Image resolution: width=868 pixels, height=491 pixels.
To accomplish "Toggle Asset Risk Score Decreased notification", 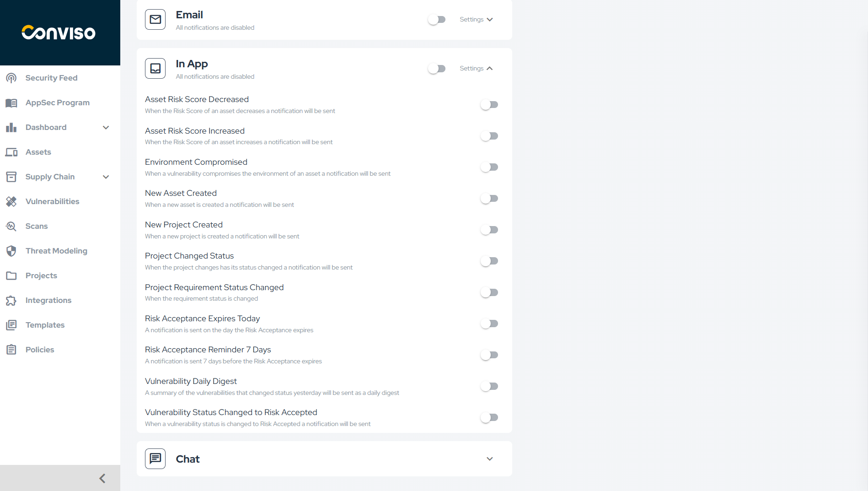I will (x=489, y=105).
